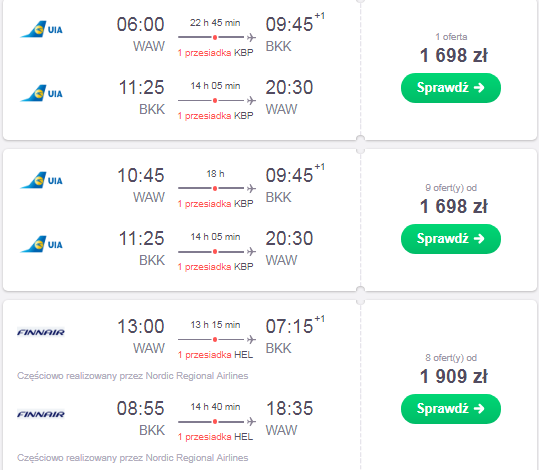This screenshot has width=539, height=470.
Task: Click the 1 przesiadka HEL label on the 13:00 flight
Action: click(216, 354)
